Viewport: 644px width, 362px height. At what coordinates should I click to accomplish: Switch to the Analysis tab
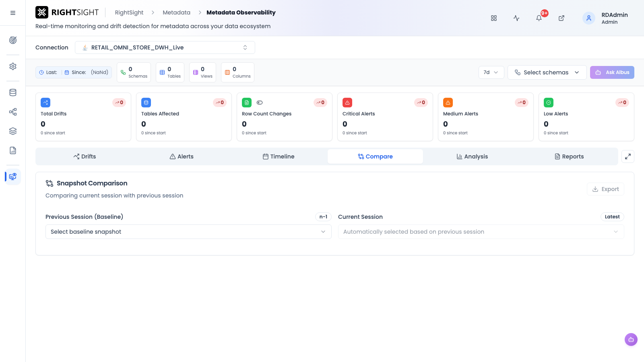pos(472,156)
